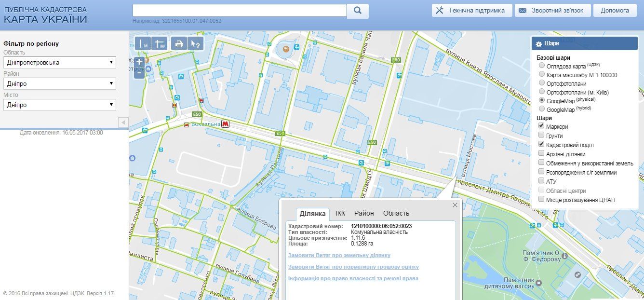Click the search magnifier button
Screen dimensions: 644x300
pos(358,11)
